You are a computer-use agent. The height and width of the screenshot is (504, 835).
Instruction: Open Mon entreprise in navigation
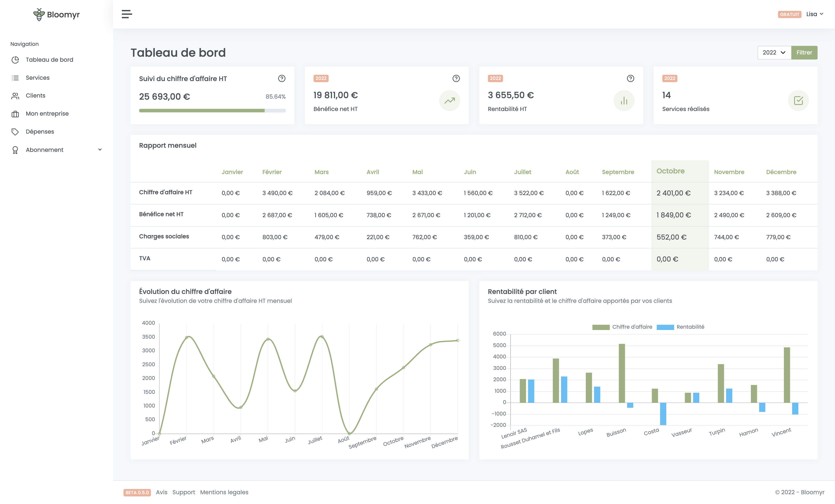(x=47, y=113)
